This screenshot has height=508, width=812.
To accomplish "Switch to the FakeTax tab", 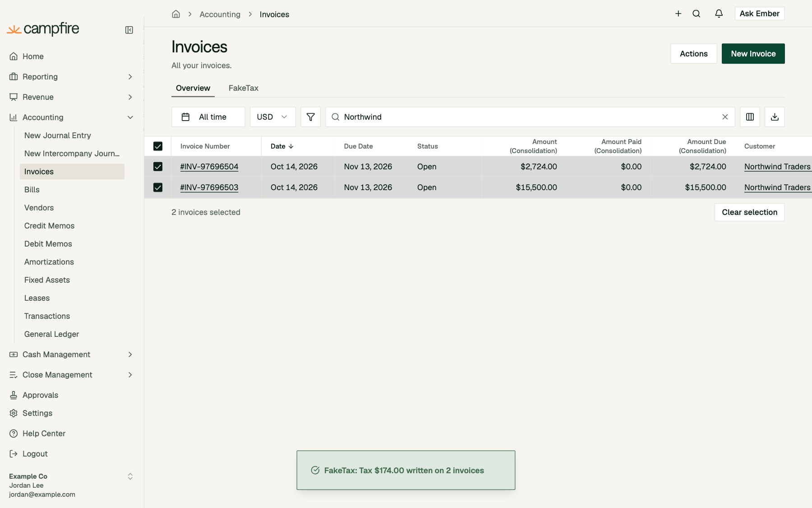I will click(244, 88).
